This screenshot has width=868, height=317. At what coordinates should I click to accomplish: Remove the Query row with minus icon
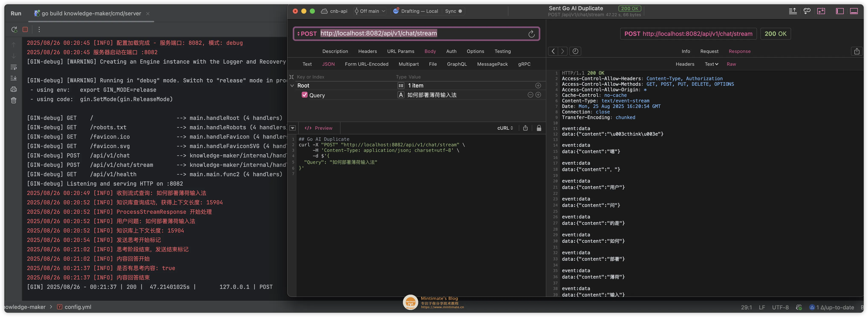click(530, 95)
